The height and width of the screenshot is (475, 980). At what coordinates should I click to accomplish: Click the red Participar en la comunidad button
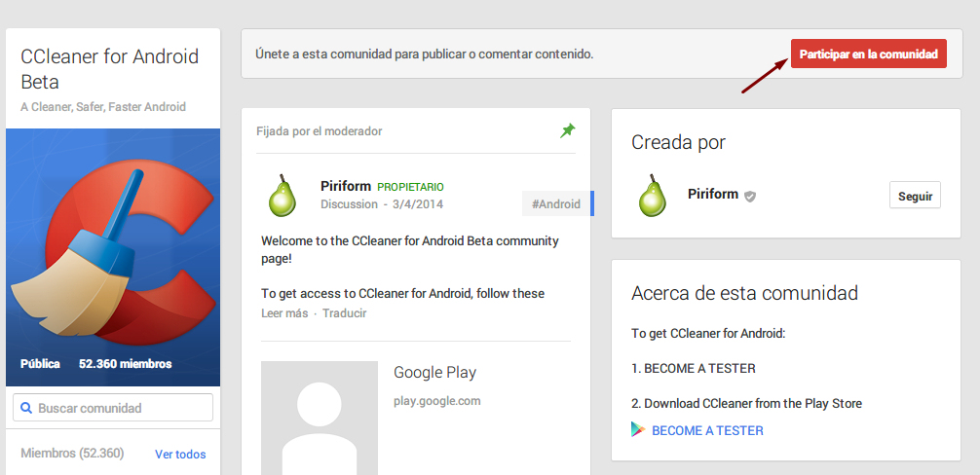pyautogui.click(x=869, y=54)
